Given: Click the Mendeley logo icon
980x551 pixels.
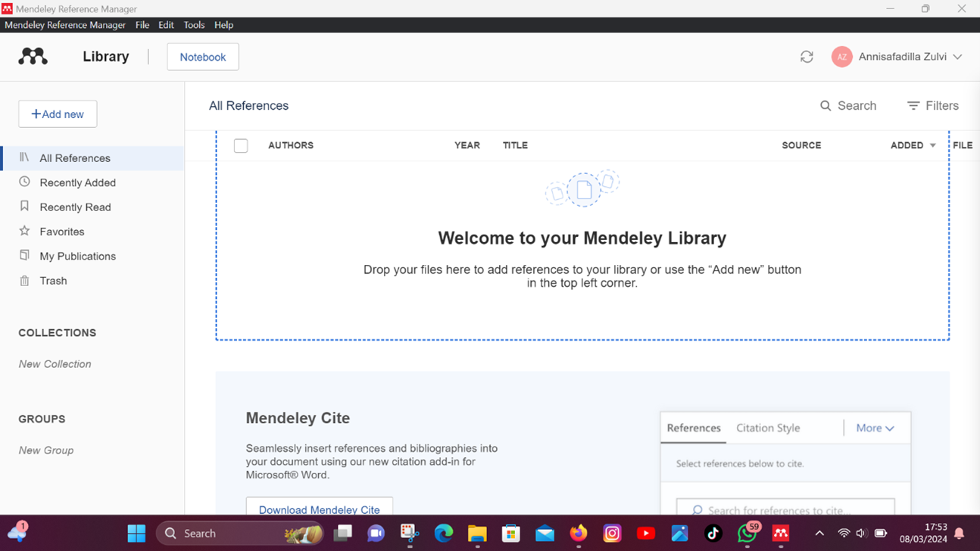Looking at the screenshot, I should click(x=33, y=57).
